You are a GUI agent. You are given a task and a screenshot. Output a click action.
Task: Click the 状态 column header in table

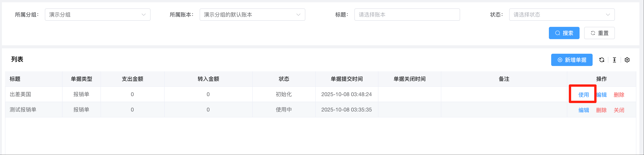point(284,79)
